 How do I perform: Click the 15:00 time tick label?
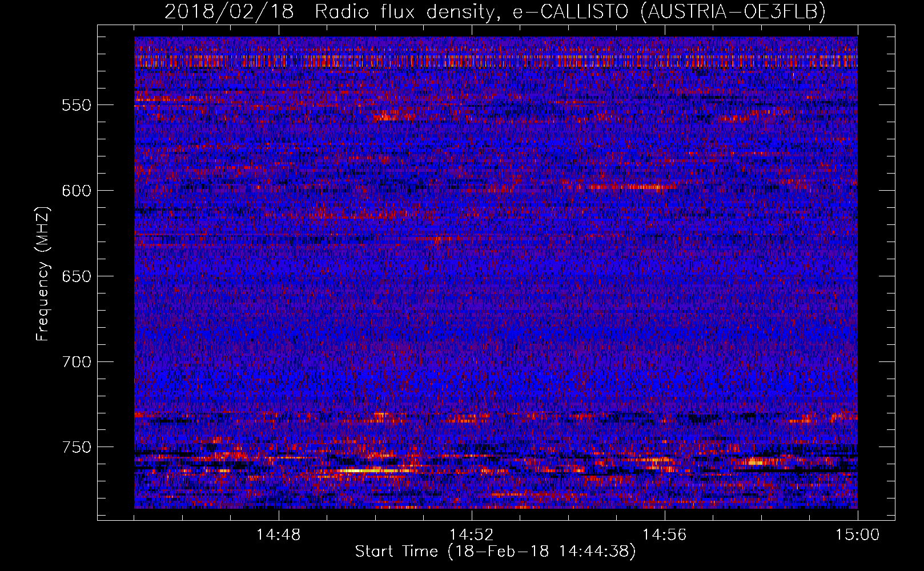(858, 535)
